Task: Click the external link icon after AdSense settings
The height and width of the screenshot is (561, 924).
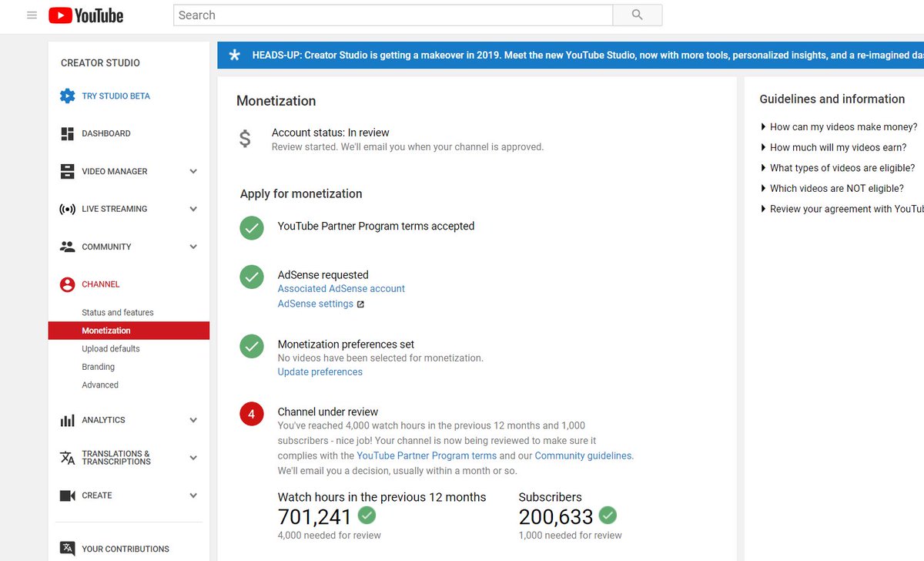Action: (360, 304)
